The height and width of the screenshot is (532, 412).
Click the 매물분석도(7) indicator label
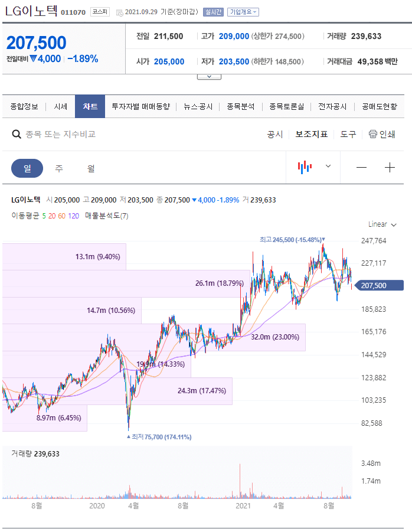tap(106, 216)
